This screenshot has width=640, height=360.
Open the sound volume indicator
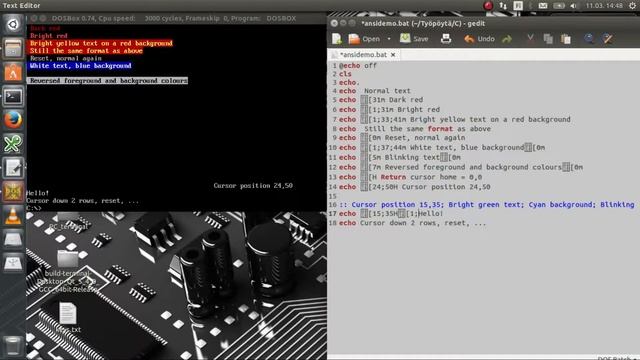click(573, 6)
